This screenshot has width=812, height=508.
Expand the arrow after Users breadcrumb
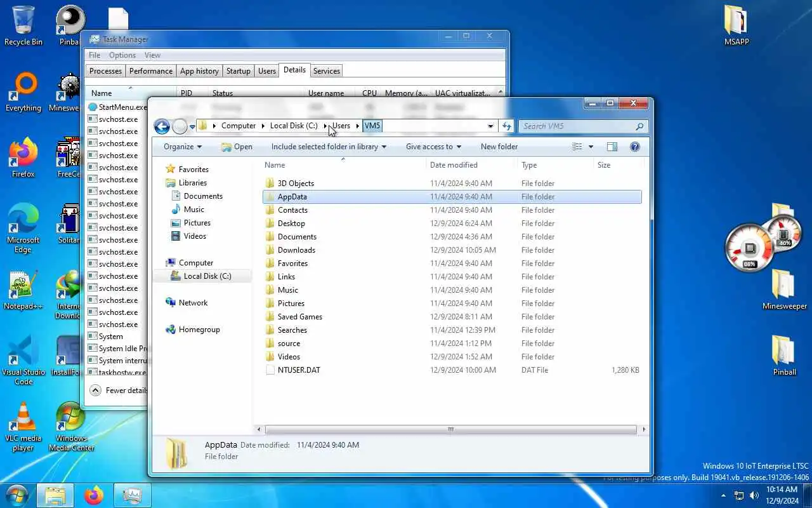tap(358, 126)
